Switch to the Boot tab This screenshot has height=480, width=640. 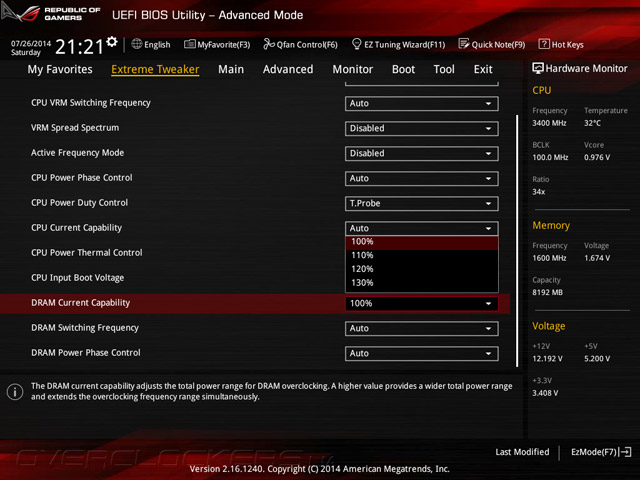[x=403, y=69]
